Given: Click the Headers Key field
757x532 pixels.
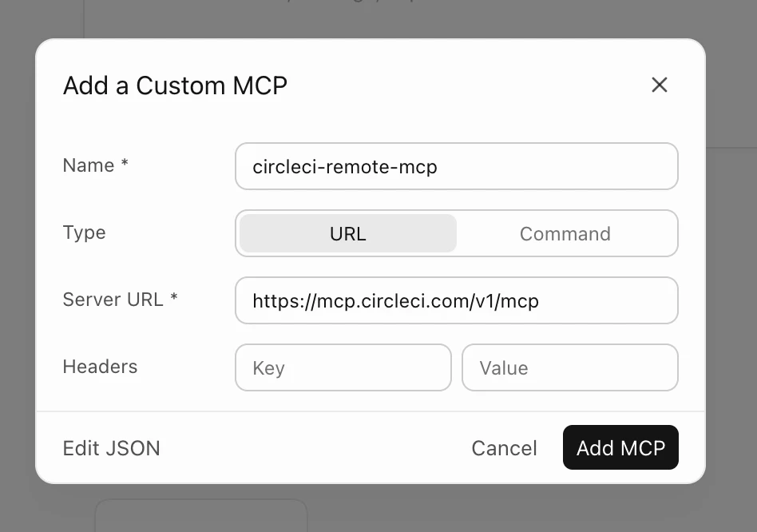Looking at the screenshot, I should (343, 367).
